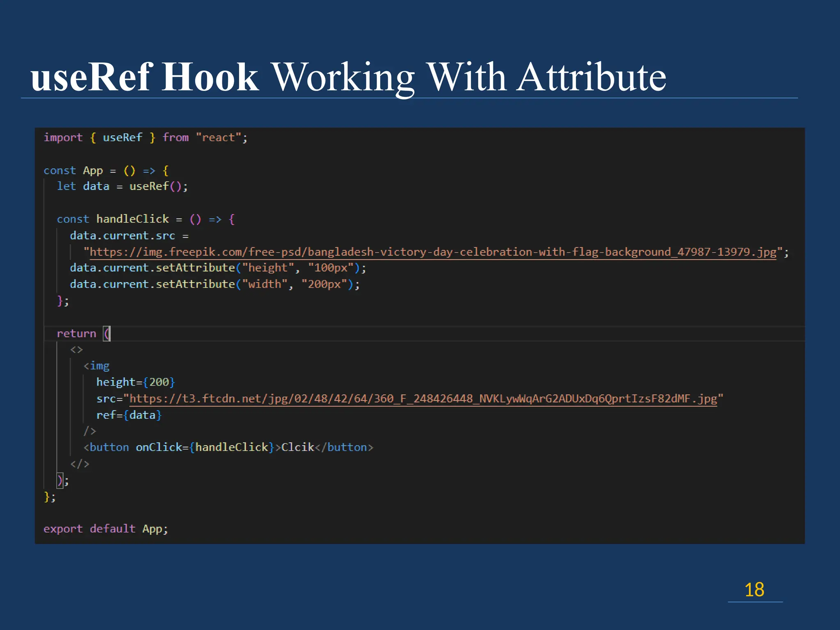Click the highlighted opening parenthesis after return

[107, 333]
